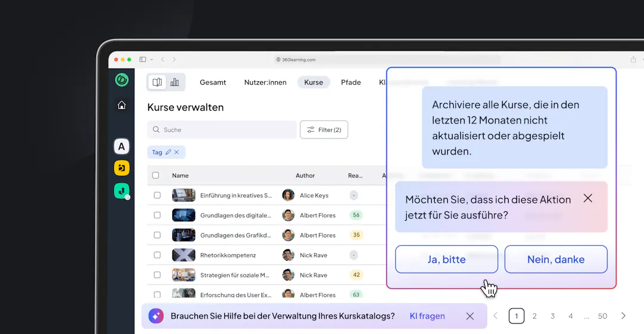Go to page 2

534,316
